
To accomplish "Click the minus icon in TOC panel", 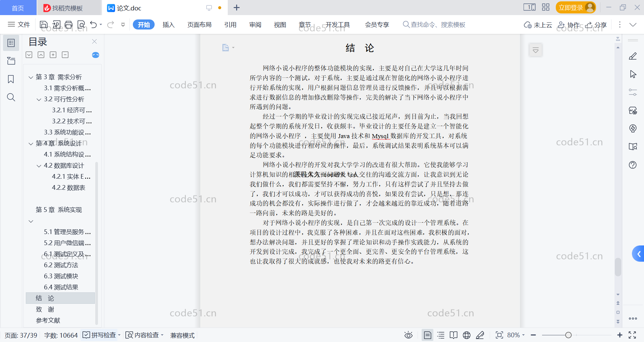I will click(65, 55).
